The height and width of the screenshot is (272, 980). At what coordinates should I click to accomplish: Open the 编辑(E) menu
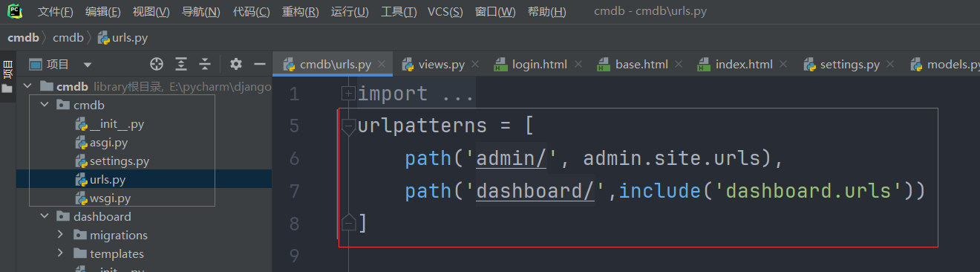[x=102, y=12]
